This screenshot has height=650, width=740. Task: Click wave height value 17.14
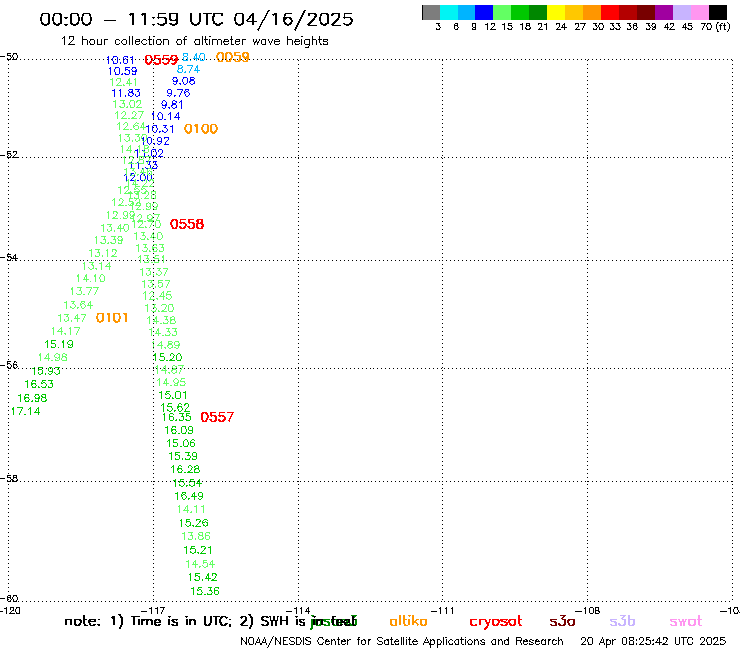pos(25,412)
